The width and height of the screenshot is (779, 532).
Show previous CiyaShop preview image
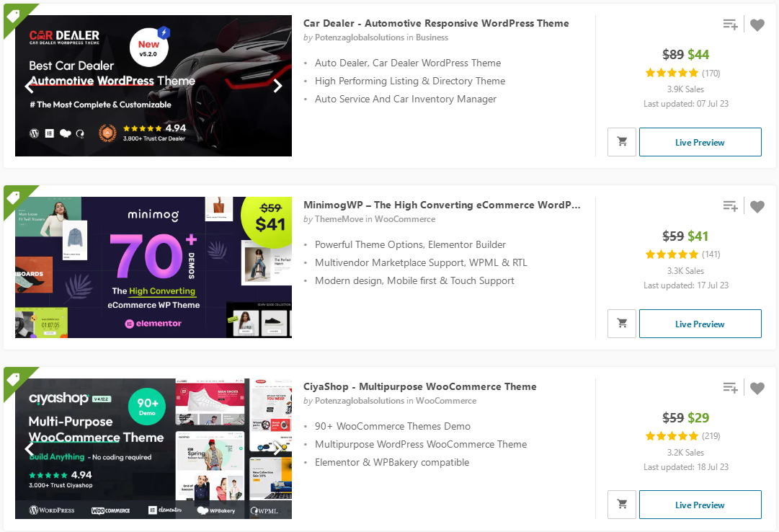[30, 449]
